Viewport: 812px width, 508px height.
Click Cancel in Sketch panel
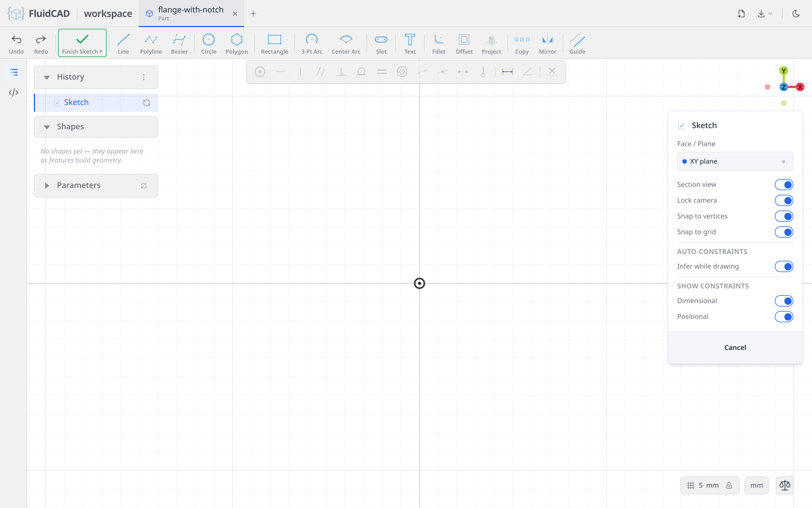click(x=735, y=347)
